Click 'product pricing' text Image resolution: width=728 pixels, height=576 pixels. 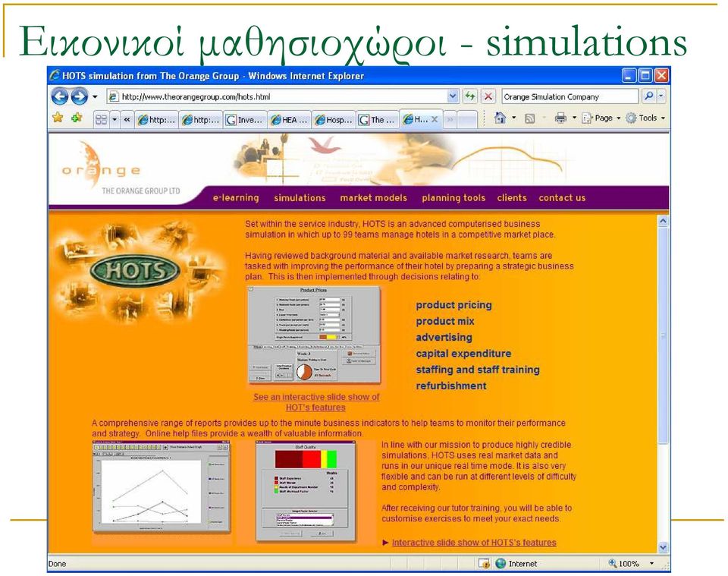click(453, 305)
